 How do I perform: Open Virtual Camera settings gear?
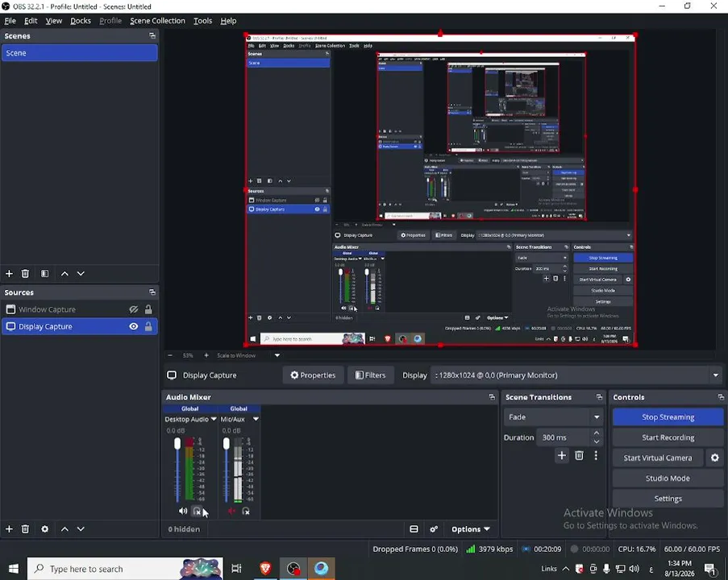tap(714, 458)
